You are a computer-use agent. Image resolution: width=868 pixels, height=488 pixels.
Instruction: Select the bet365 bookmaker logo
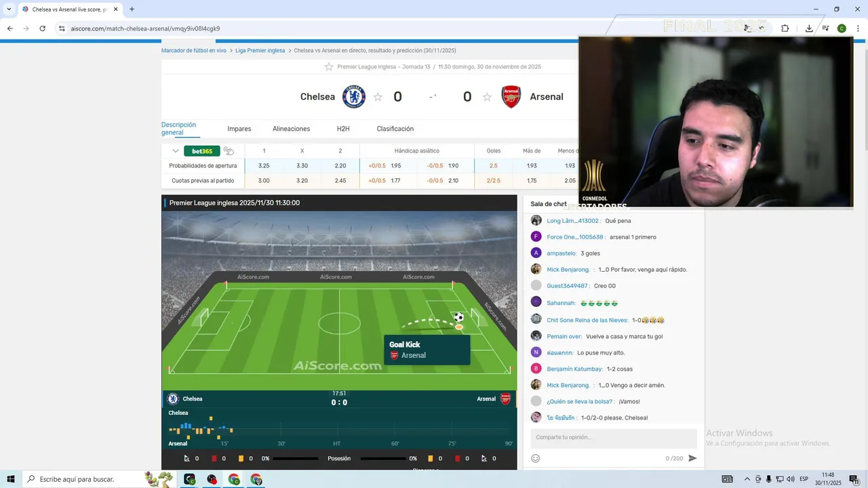(x=202, y=151)
